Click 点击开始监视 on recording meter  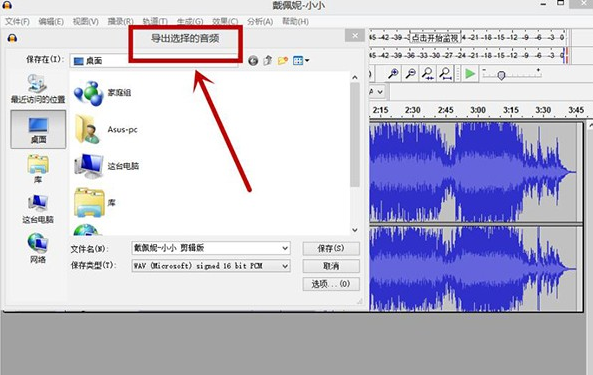click(x=435, y=38)
